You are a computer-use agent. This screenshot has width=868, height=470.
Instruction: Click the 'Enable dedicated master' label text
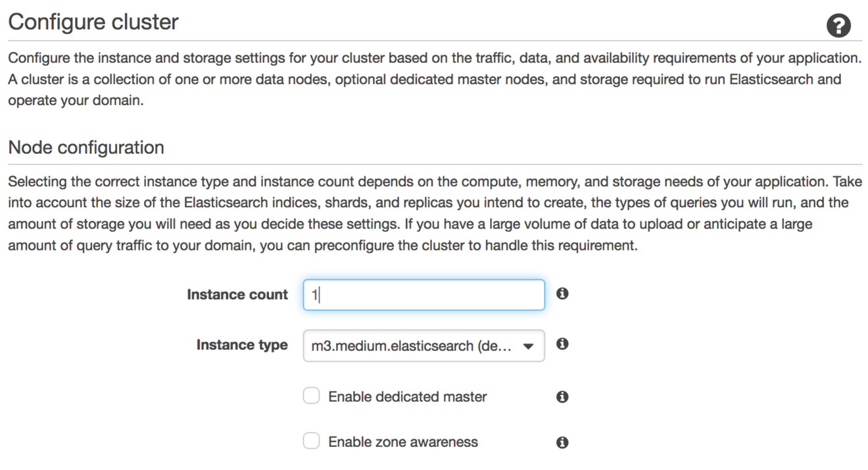coord(408,397)
